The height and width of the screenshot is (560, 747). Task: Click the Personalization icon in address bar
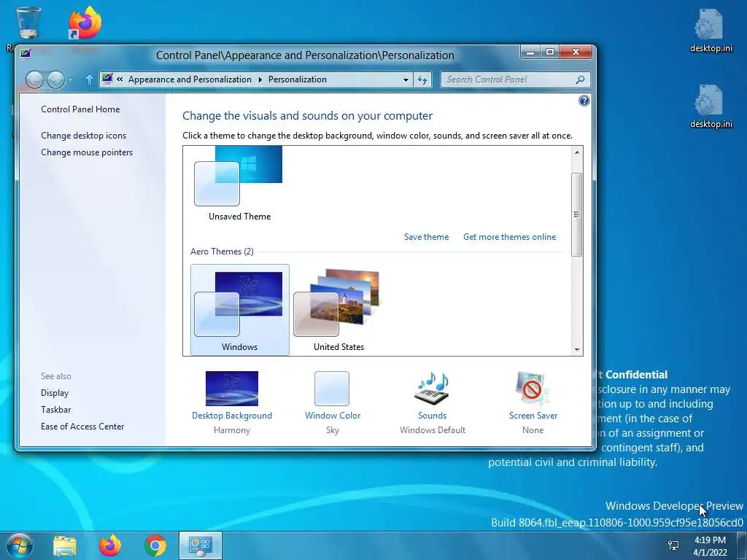pyautogui.click(x=108, y=79)
